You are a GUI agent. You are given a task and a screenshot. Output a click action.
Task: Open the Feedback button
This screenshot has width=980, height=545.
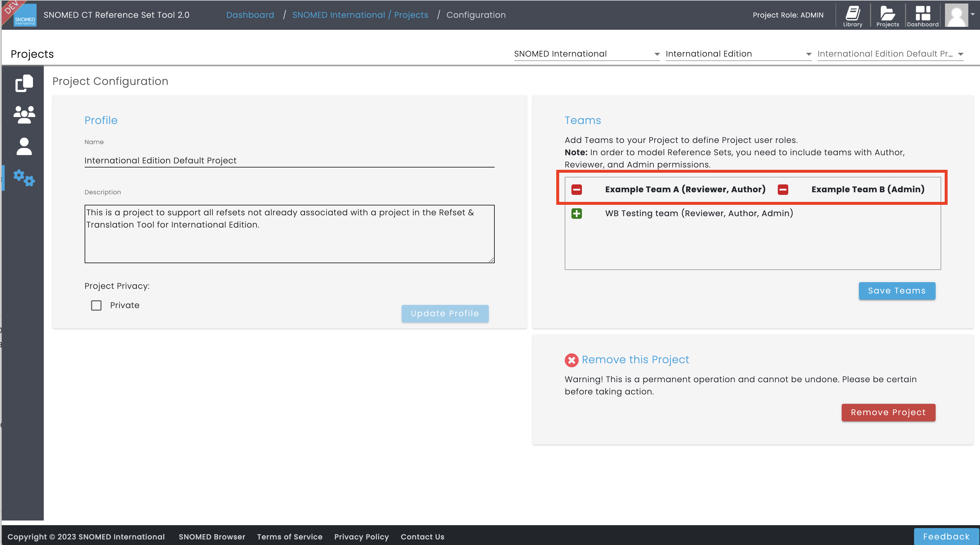(946, 536)
